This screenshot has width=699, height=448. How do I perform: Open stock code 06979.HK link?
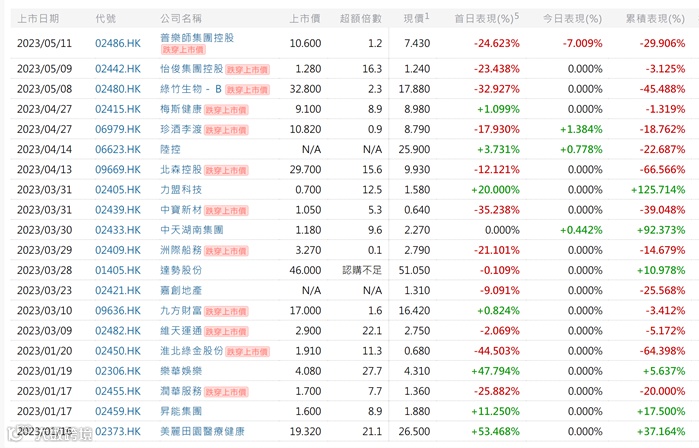[118, 129]
